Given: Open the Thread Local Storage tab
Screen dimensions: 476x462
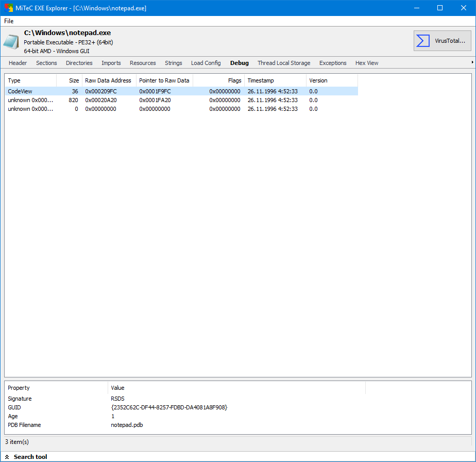Looking at the screenshot, I should click(284, 63).
